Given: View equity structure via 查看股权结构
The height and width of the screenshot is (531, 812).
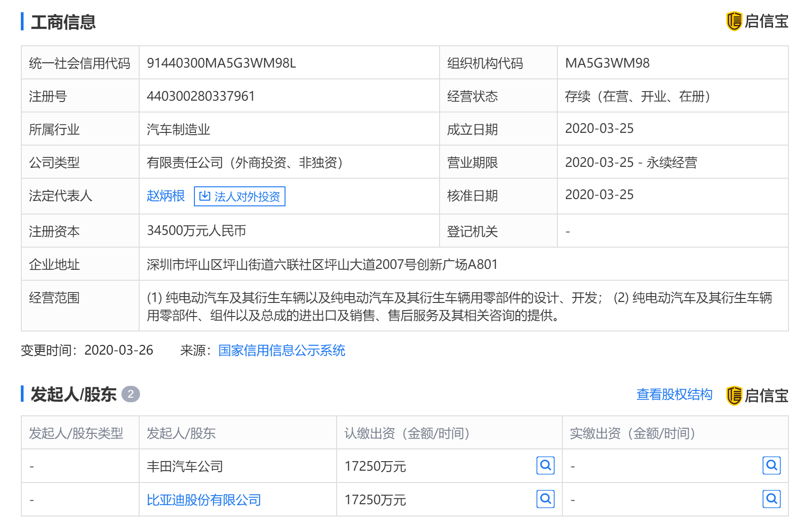Looking at the screenshot, I should pyautogui.click(x=674, y=395).
